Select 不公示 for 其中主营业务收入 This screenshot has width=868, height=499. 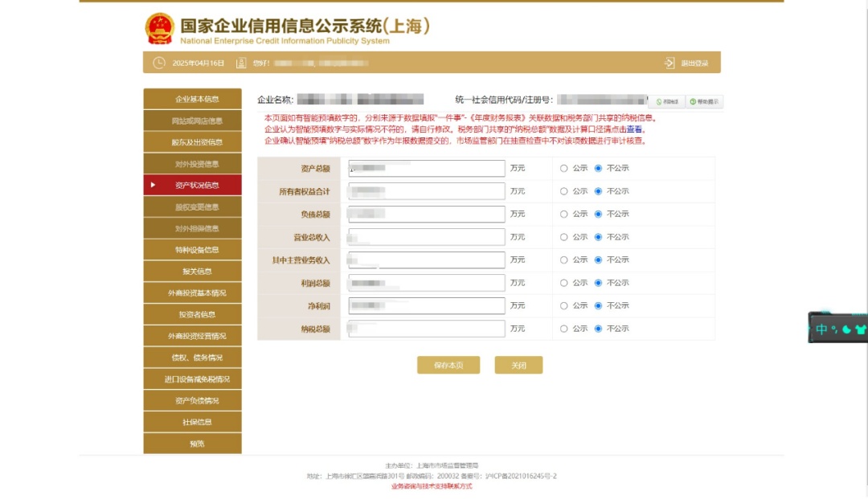598,260
